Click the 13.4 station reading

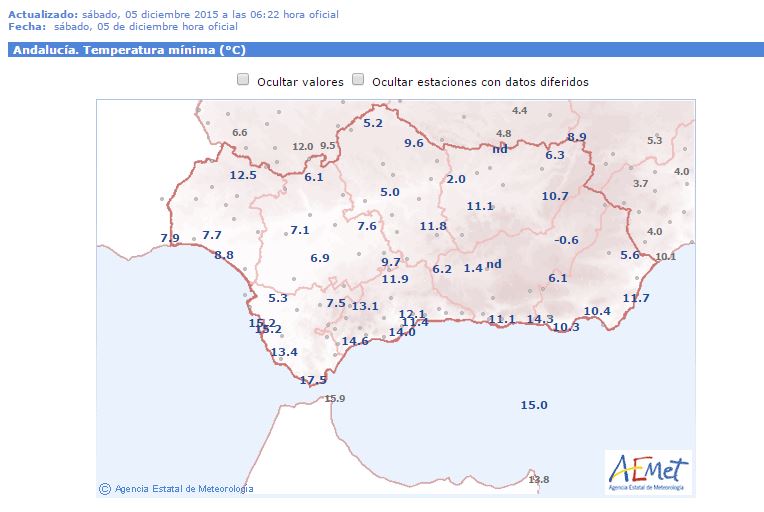pos(284,352)
